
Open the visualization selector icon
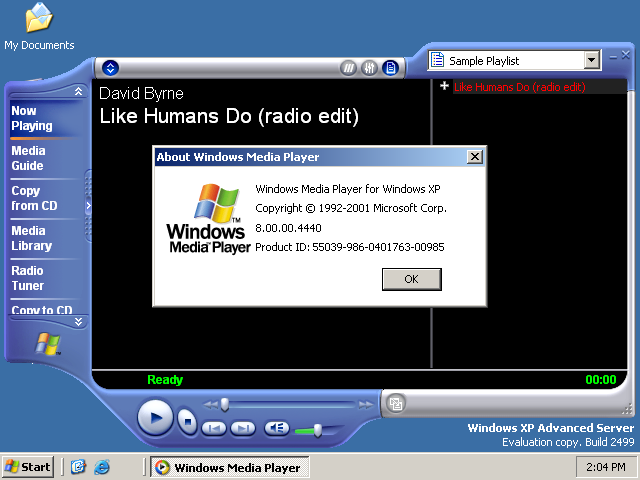coord(348,68)
